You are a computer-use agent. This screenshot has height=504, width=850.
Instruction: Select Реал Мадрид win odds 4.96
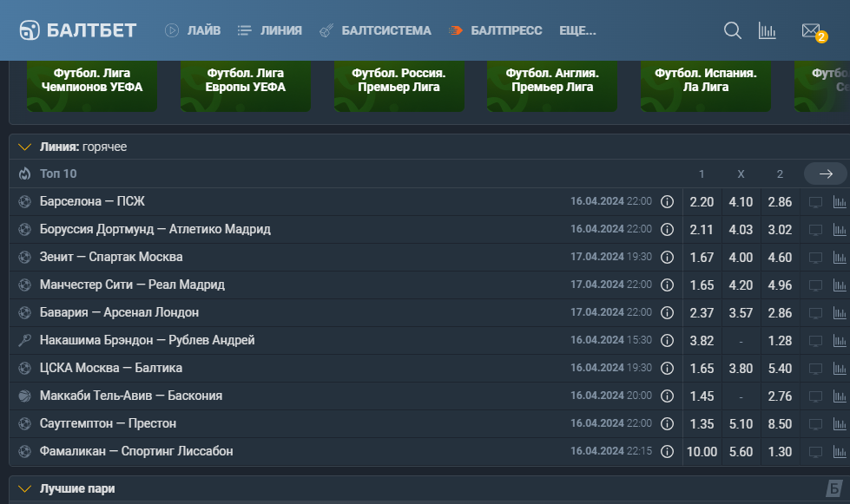pyautogui.click(x=780, y=285)
